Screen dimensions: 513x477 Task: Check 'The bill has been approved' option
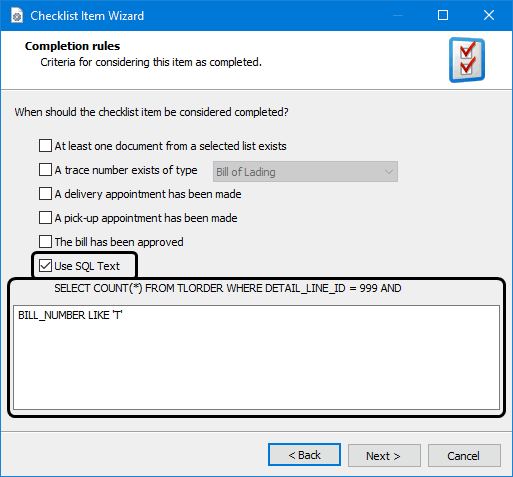click(45, 242)
